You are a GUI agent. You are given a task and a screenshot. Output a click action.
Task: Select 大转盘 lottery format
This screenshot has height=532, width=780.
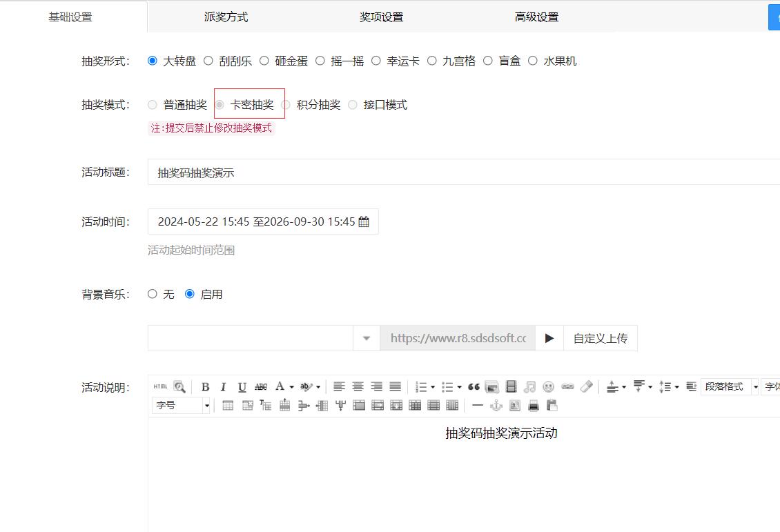point(153,61)
